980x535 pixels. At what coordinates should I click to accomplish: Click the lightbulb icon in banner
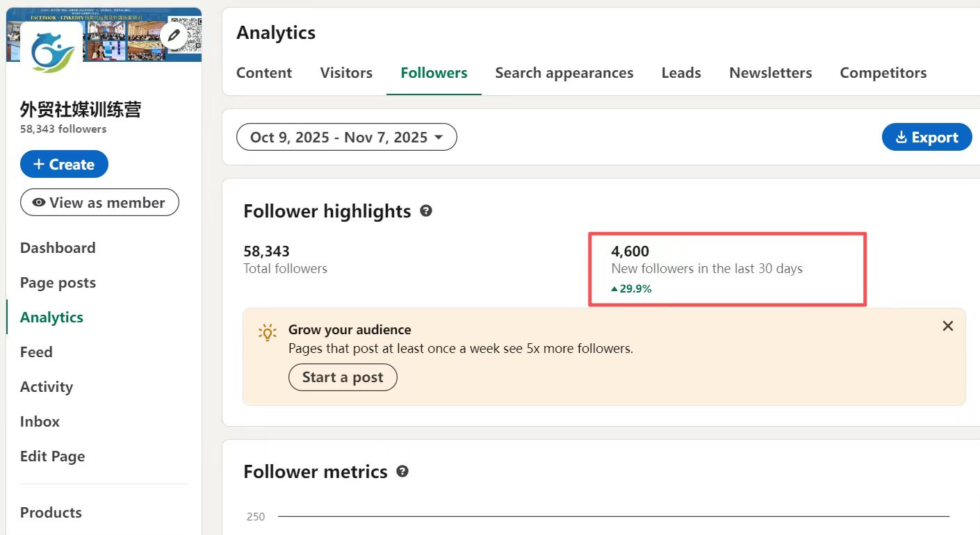267,332
